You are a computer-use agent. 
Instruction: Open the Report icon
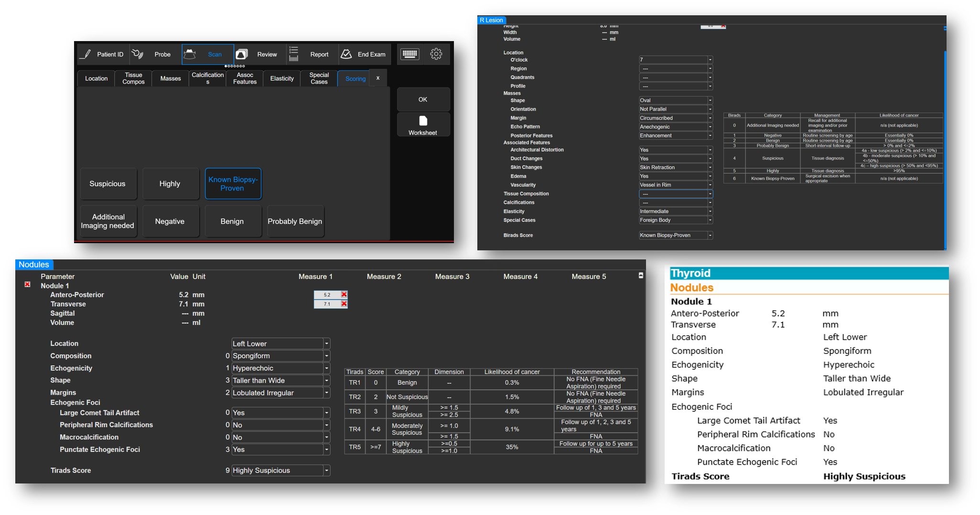pos(294,54)
